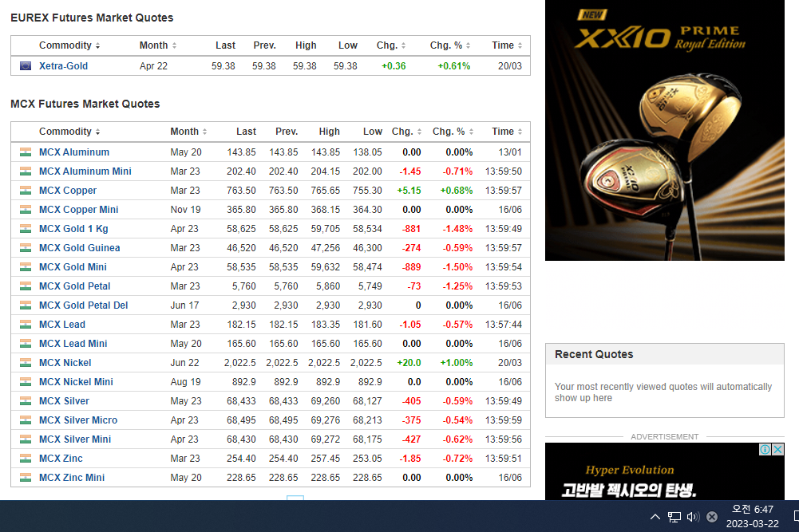Click the flag icon next to MCX Nickel
Image resolution: width=799 pixels, height=532 pixels.
tap(26, 363)
